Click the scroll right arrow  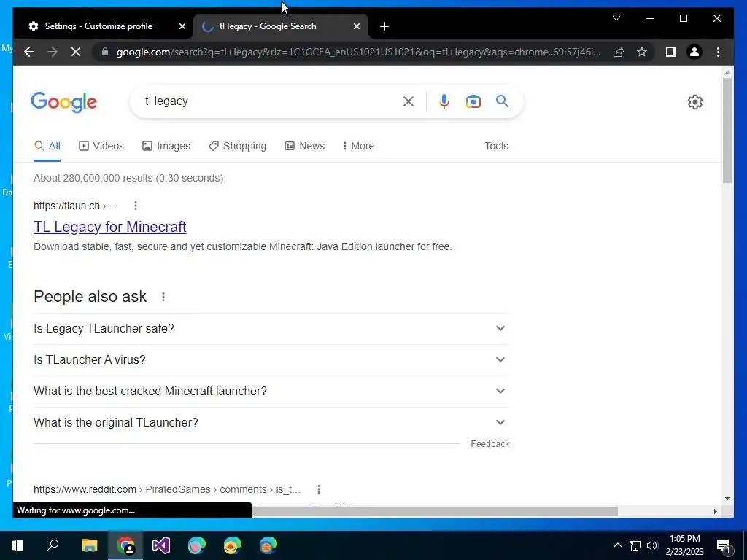coord(715,511)
